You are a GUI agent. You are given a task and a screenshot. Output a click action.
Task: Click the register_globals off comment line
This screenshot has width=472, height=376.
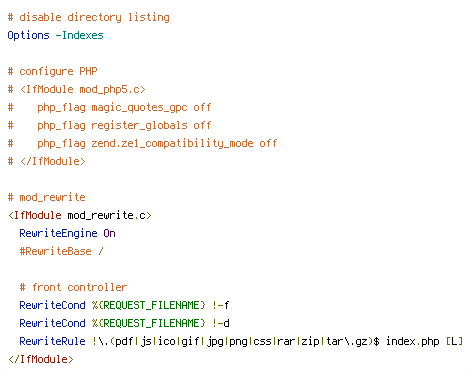point(109,125)
